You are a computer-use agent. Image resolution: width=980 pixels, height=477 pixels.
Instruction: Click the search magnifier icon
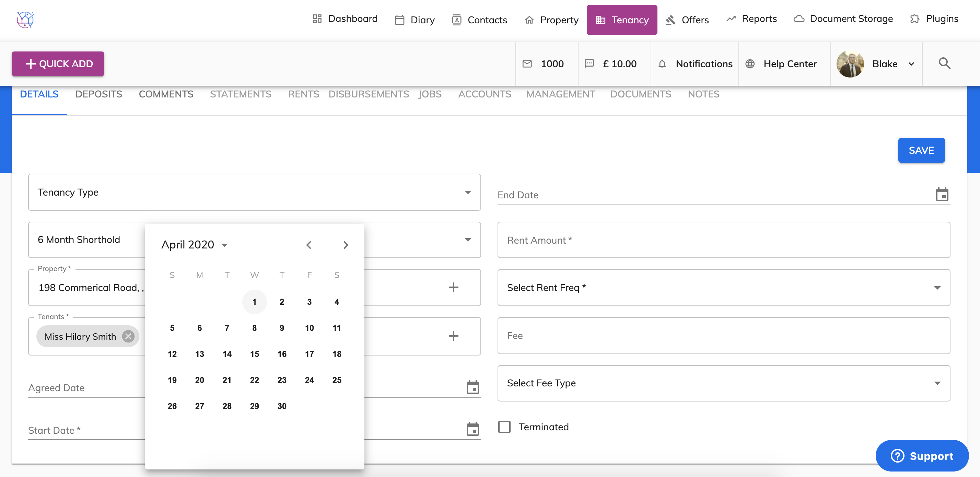coord(944,63)
